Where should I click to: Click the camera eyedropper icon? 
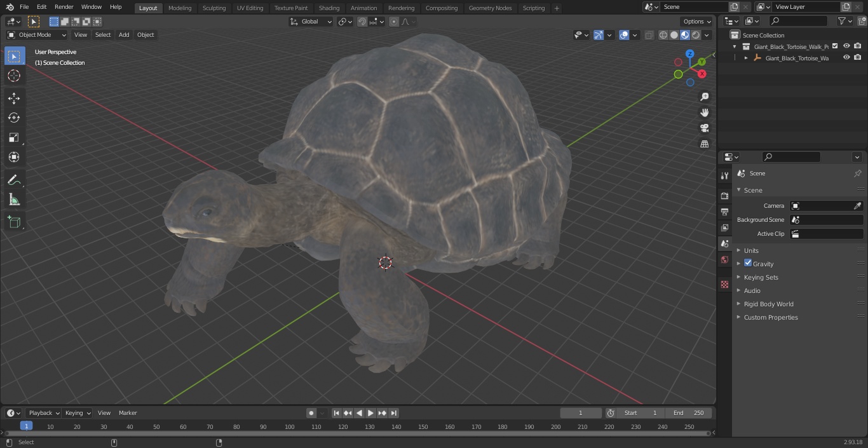click(x=857, y=206)
